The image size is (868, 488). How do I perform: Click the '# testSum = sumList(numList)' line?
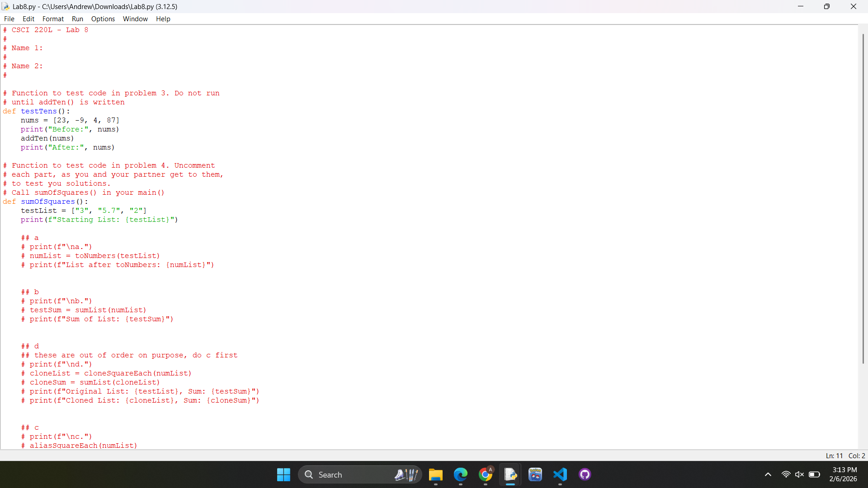pyautogui.click(x=84, y=310)
